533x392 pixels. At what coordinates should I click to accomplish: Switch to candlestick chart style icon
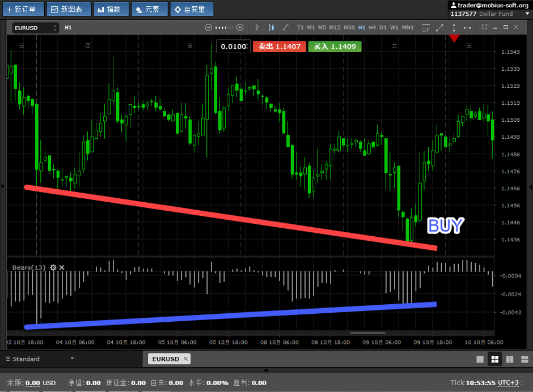270,27
